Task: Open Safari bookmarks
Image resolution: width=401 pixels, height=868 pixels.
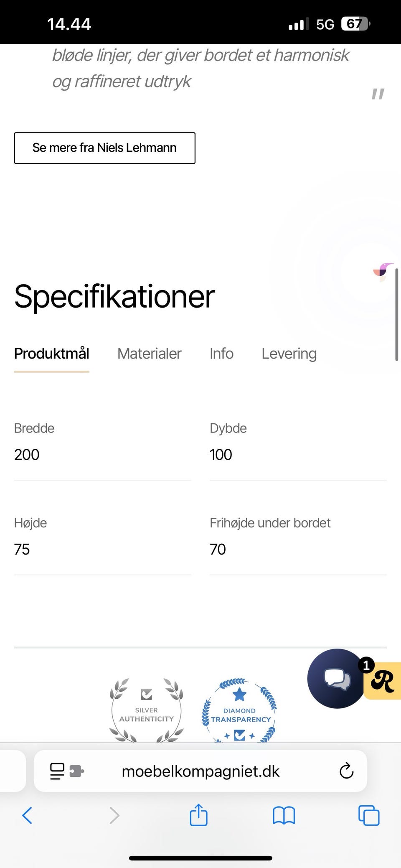Action: 284,815
